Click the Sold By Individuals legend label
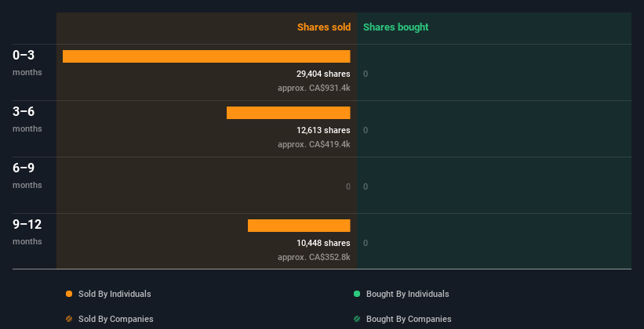 click(x=115, y=294)
